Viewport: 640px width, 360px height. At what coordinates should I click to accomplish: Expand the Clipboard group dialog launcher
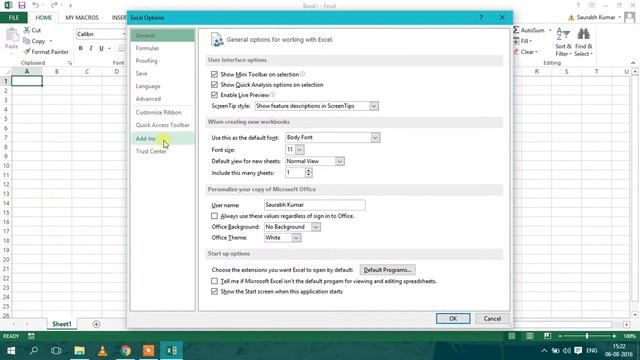pyautogui.click(x=70, y=63)
